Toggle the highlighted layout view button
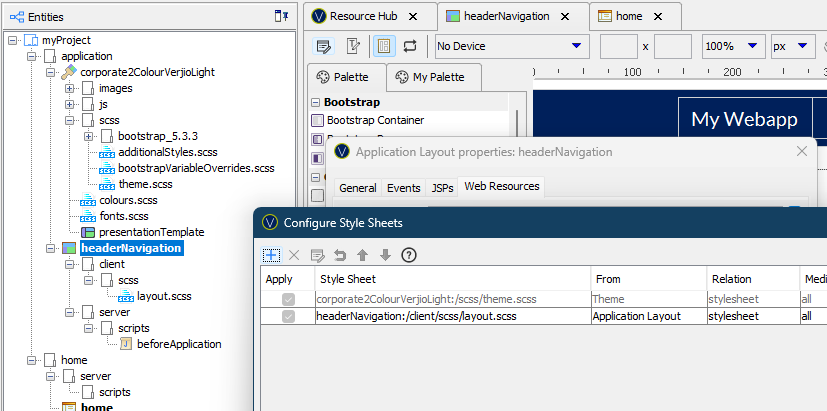 [x=383, y=46]
